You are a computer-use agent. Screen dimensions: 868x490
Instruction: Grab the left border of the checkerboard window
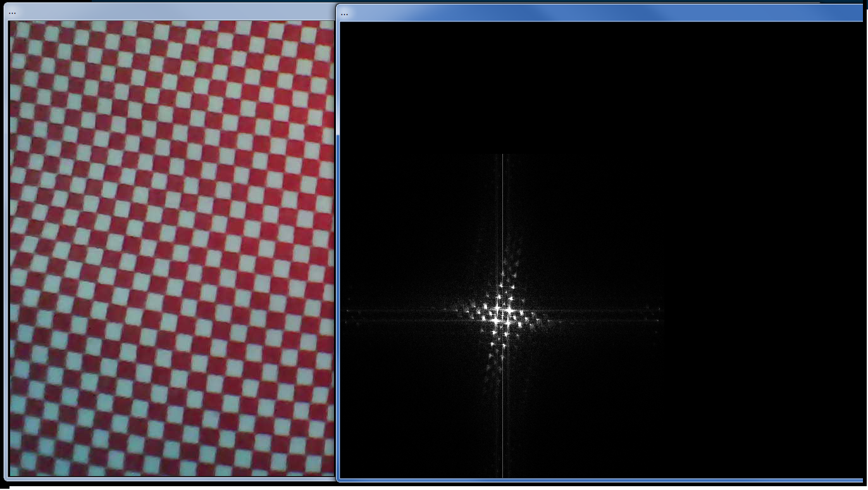tap(7, 253)
